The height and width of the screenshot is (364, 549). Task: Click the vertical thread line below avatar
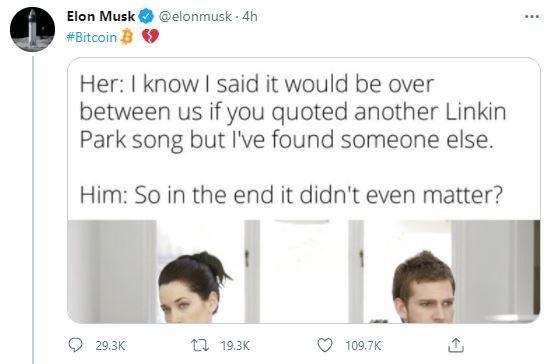(x=33, y=209)
